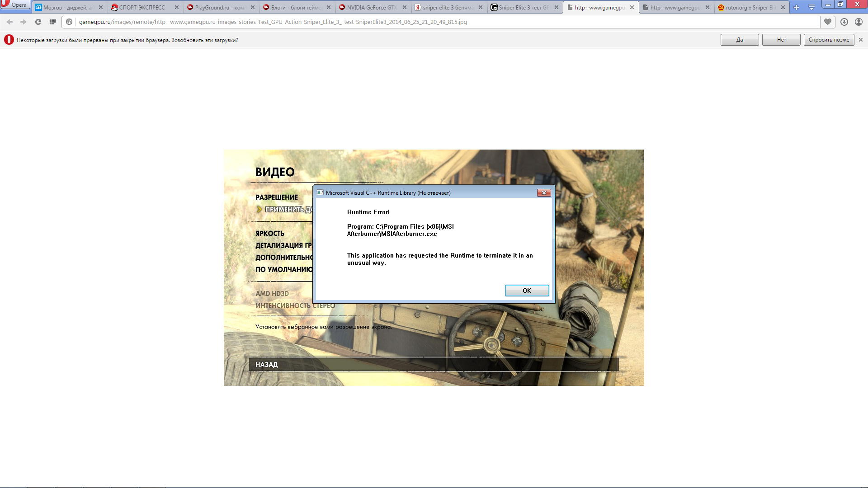Open the Speed Dial grid icon
This screenshot has width=868, height=488.
(x=53, y=22)
